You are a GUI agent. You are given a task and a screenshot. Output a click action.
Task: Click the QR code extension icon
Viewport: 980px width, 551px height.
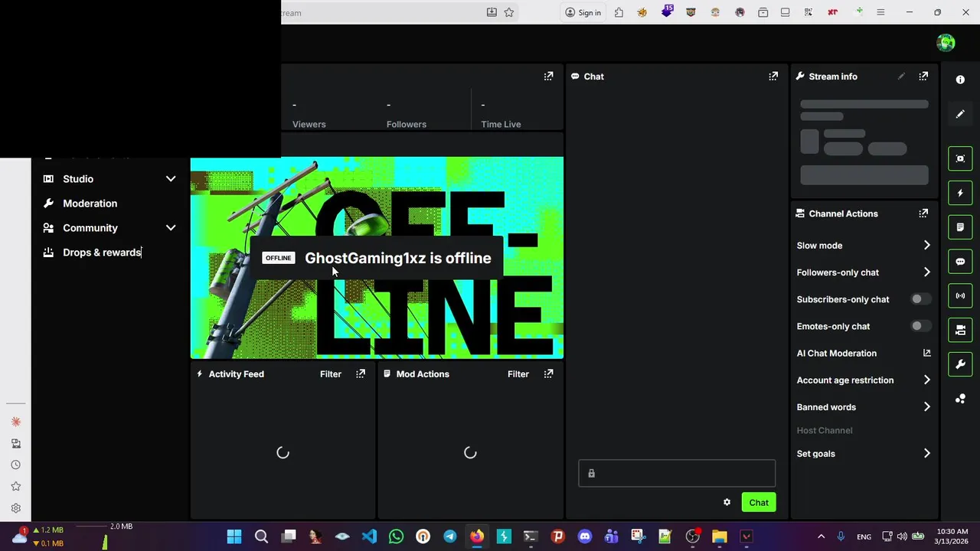pos(808,12)
